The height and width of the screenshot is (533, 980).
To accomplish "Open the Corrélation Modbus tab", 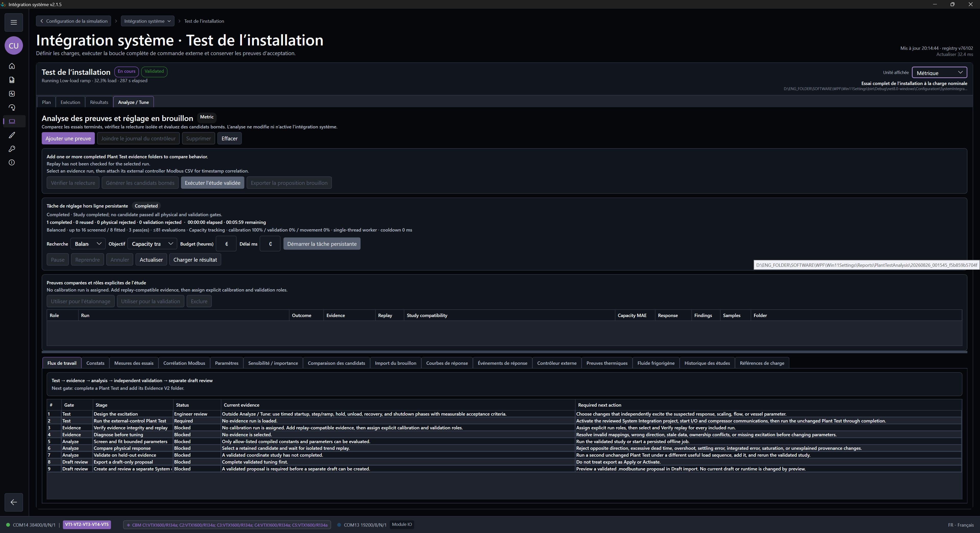I will point(184,363).
